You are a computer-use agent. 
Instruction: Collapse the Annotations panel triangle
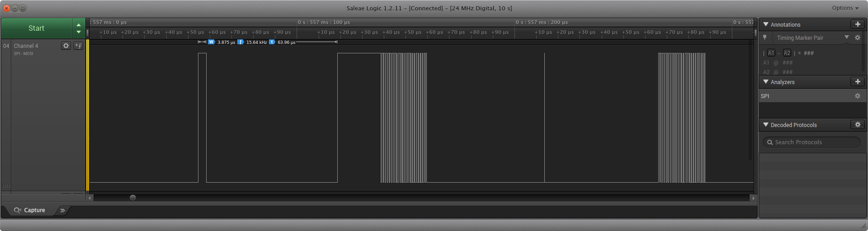(x=766, y=24)
